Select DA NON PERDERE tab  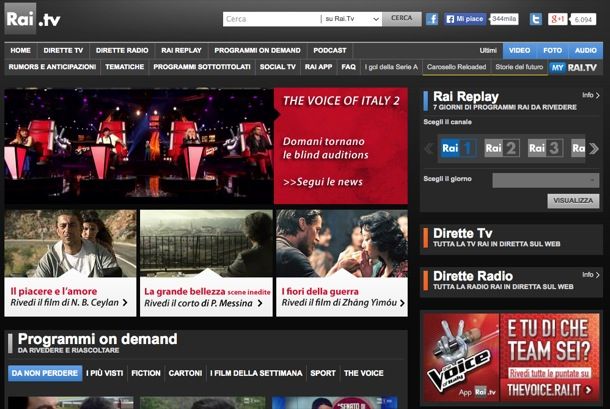pos(45,373)
